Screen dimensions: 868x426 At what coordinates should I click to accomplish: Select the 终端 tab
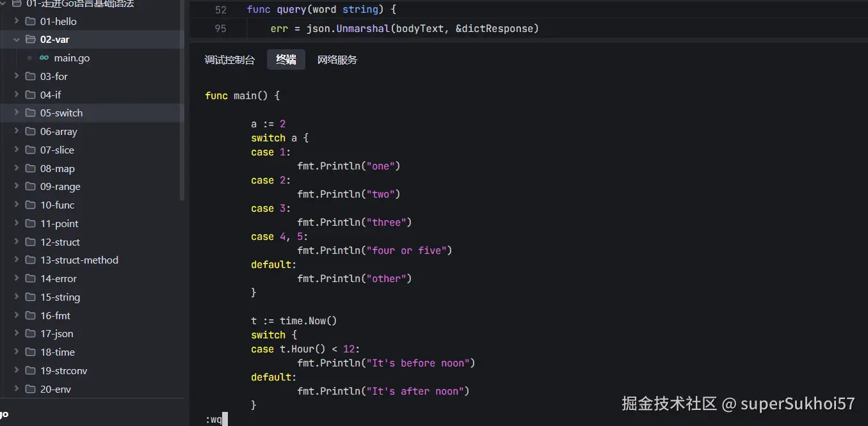(x=286, y=60)
